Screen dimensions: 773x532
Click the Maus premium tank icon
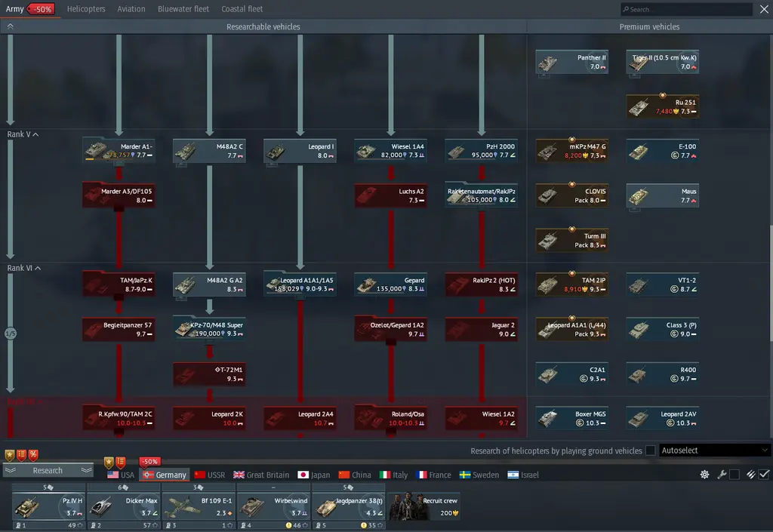pyautogui.click(x=662, y=195)
